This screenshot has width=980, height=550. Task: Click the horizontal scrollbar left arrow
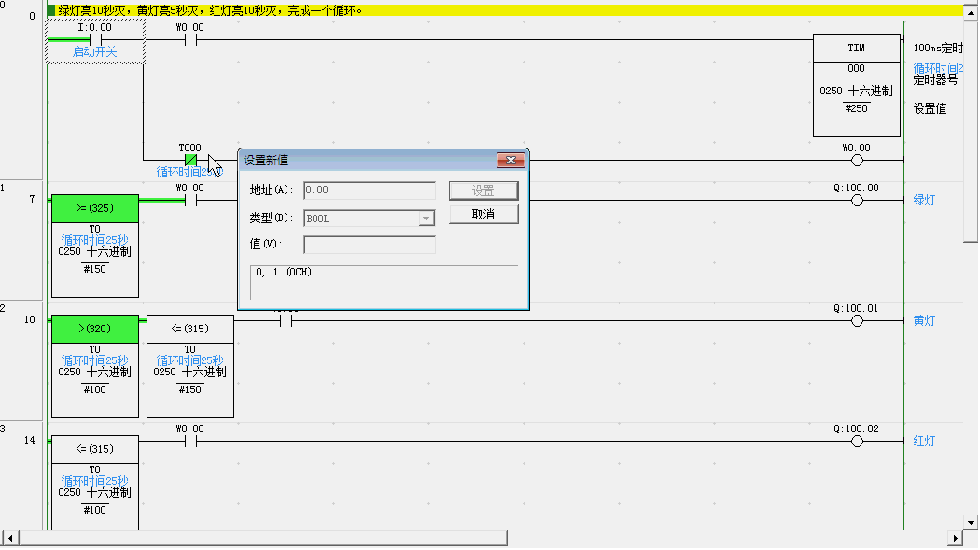click(x=10, y=538)
